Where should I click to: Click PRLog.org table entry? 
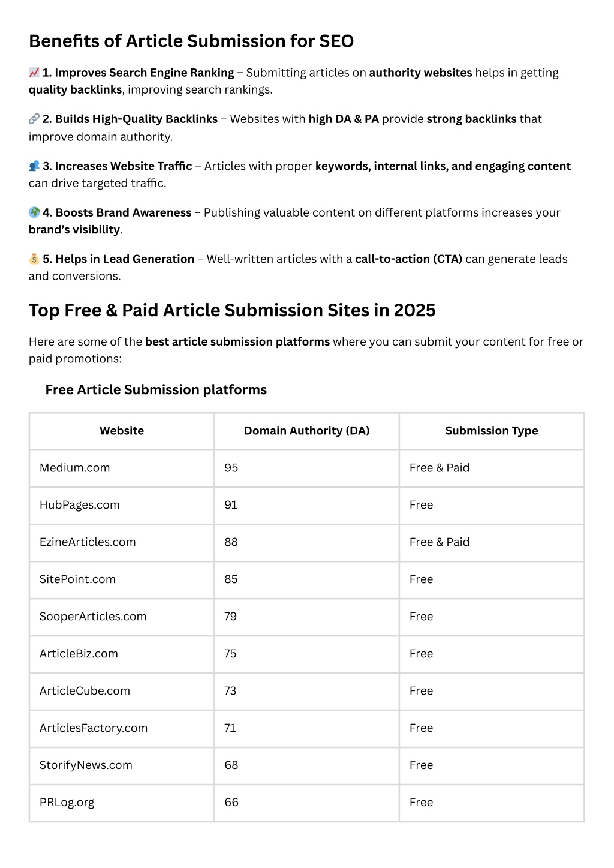(x=67, y=803)
